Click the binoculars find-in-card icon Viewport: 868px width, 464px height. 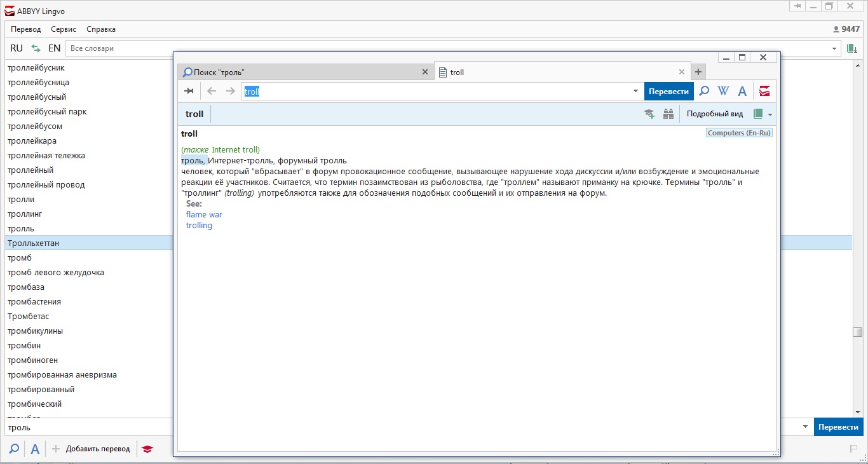668,114
